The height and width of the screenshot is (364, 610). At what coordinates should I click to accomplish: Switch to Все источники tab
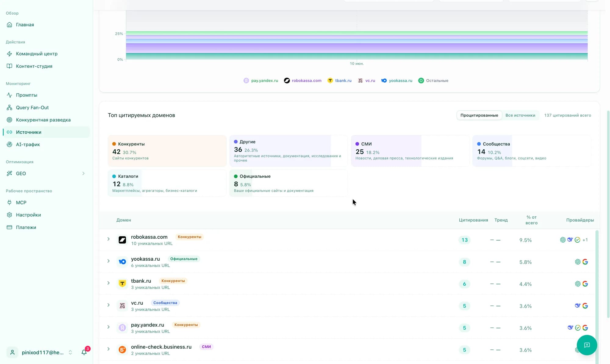520,115
